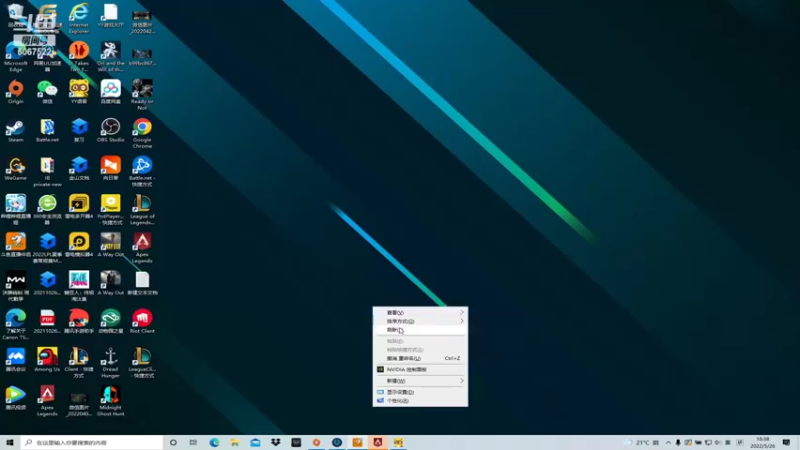800x450 pixels.
Task: Open NVIDIA 控制面板 from the context menu
Action: click(x=420, y=369)
